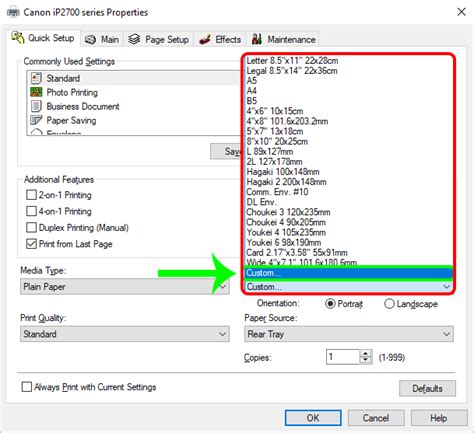The height and width of the screenshot is (433, 474).
Task: Select DL Env. size
Action: pyautogui.click(x=261, y=202)
